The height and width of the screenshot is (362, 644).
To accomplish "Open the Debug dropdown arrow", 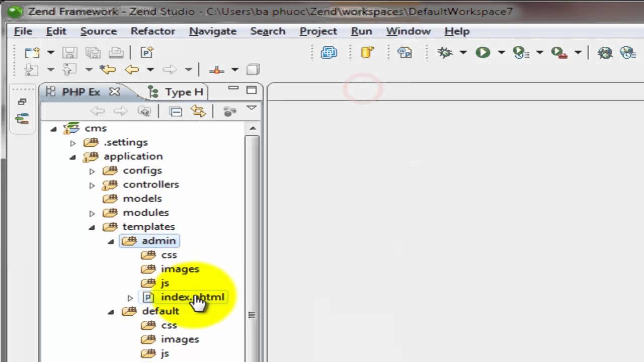I will tap(463, 52).
